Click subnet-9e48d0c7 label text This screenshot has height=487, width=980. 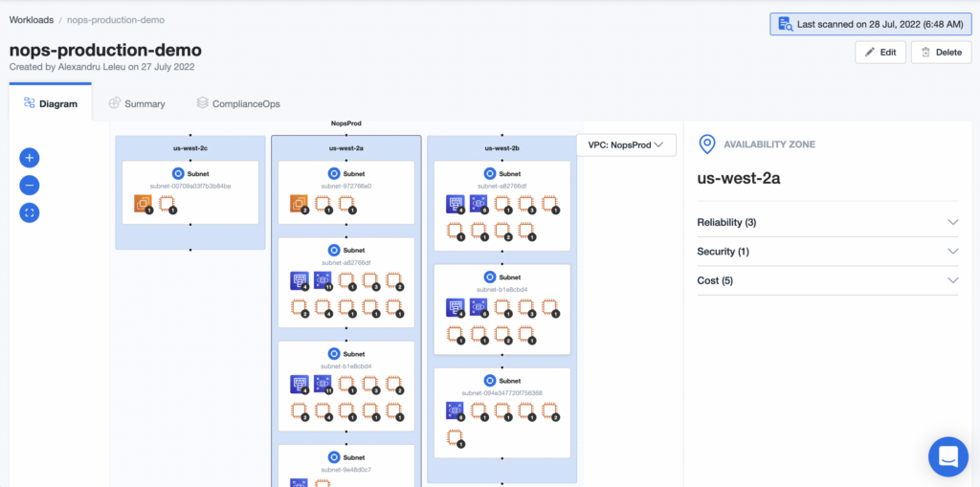pyautogui.click(x=346, y=469)
